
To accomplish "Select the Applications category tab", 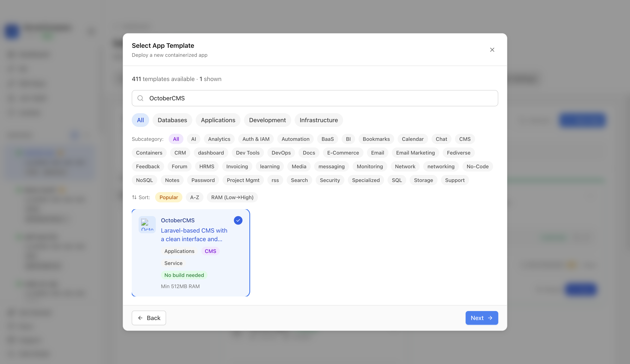I will coord(218,120).
